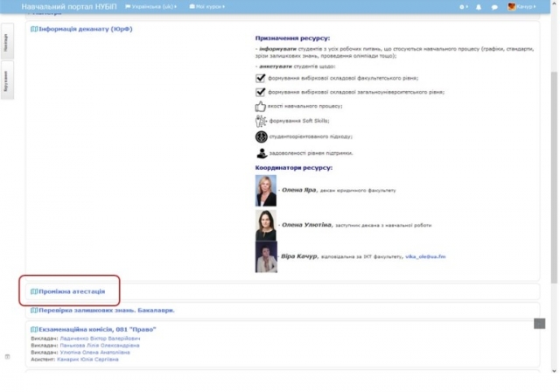
Task: Click the vika_ole@ua.fm email link
Action: (425, 256)
